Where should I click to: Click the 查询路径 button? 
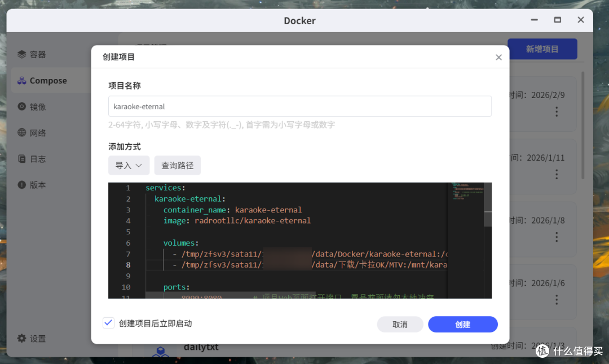coord(178,165)
